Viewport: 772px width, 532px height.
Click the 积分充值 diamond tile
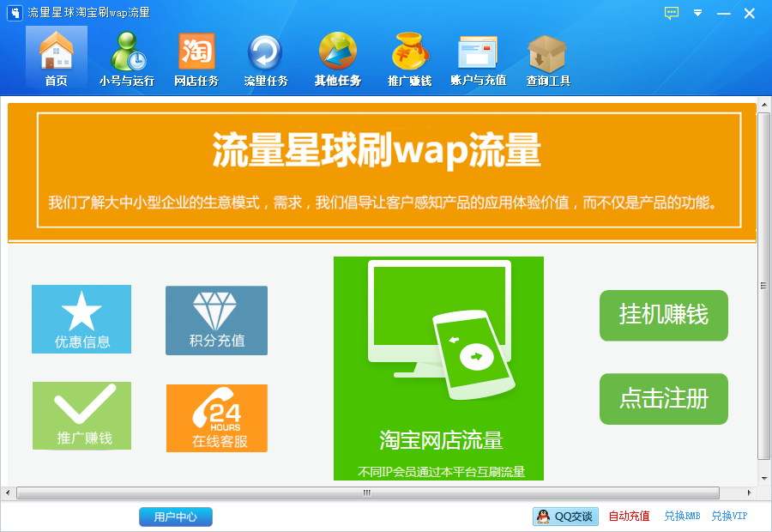tap(217, 320)
